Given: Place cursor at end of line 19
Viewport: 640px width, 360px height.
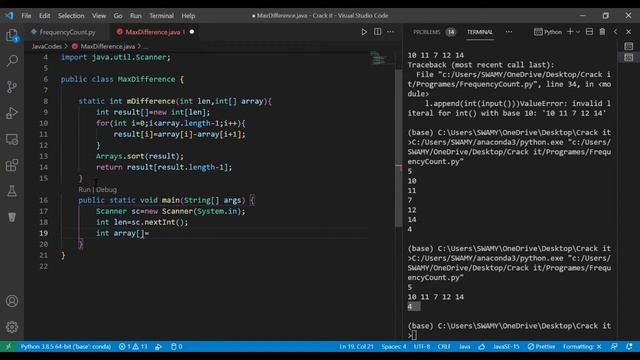Looking at the screenshot, I should click(x=149, y=233).
